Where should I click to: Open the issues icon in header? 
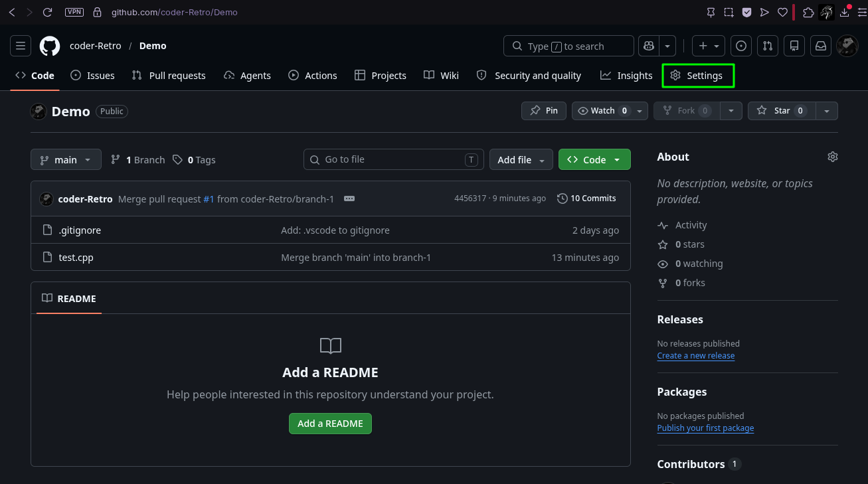point(741,46)
